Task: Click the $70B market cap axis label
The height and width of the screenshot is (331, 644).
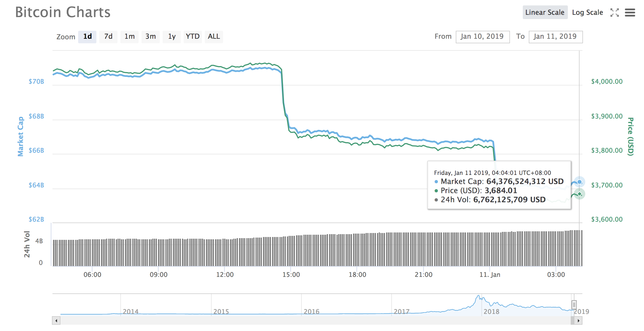Action: point(36,82)
